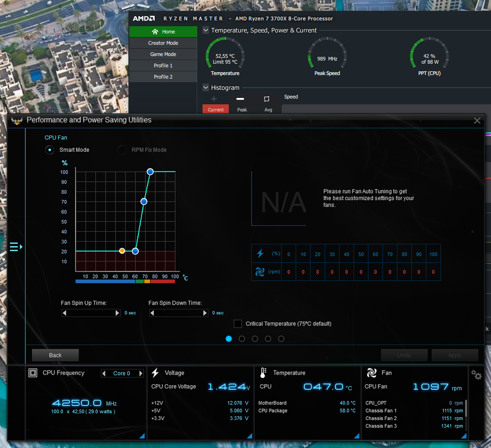Select fourth page indicator dot

tap(268, 338)
